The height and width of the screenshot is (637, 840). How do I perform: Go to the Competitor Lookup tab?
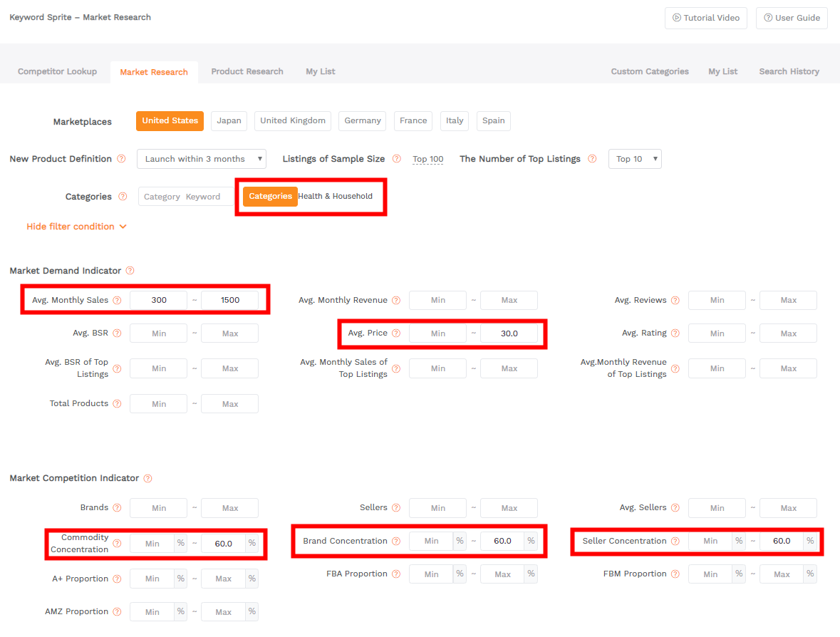pos(57,72)
